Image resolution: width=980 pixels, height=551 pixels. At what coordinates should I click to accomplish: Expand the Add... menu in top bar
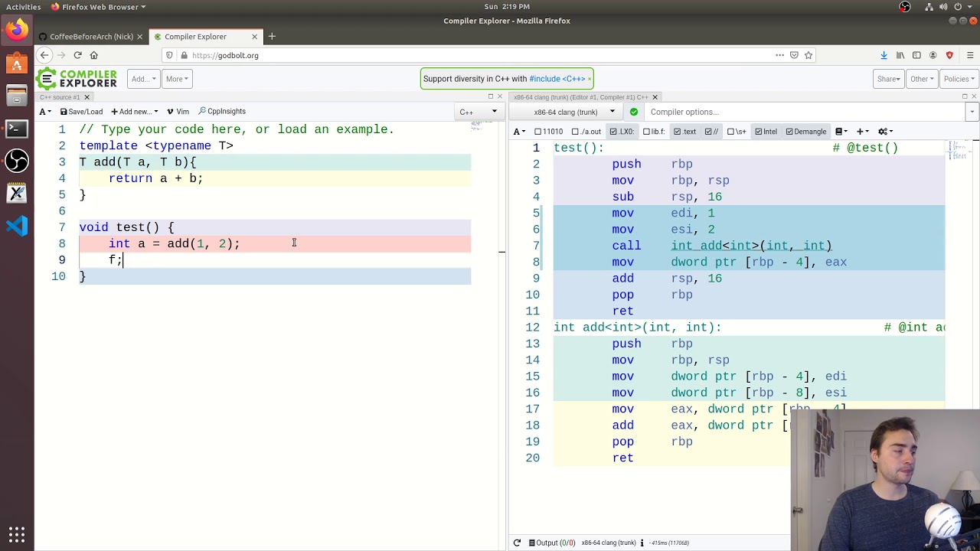pyautogui.click(x=143, y=79)
